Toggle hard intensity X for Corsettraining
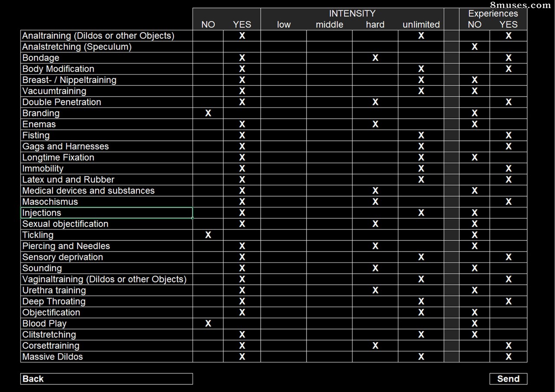 375,346
